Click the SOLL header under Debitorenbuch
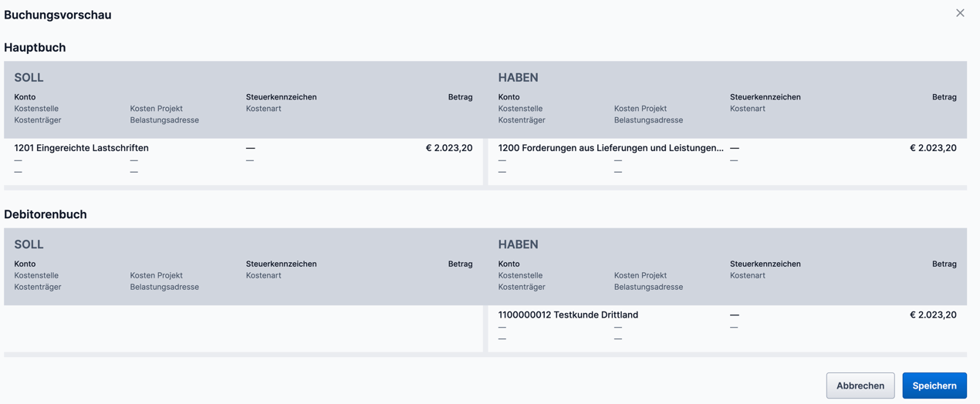The image size is (980, 404). point(29,244)
